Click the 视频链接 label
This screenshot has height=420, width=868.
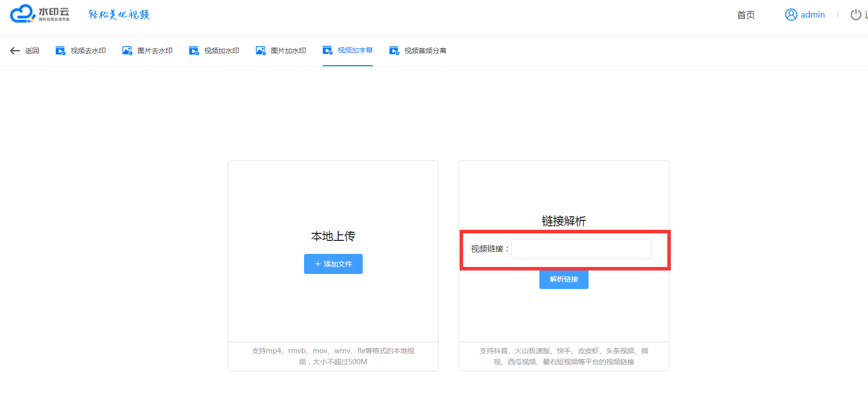490,249
